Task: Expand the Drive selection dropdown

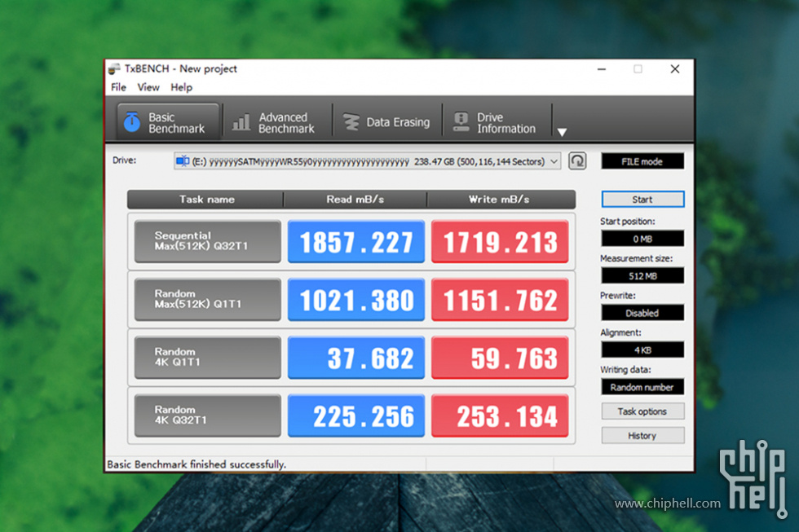Action: coord(554,161)
